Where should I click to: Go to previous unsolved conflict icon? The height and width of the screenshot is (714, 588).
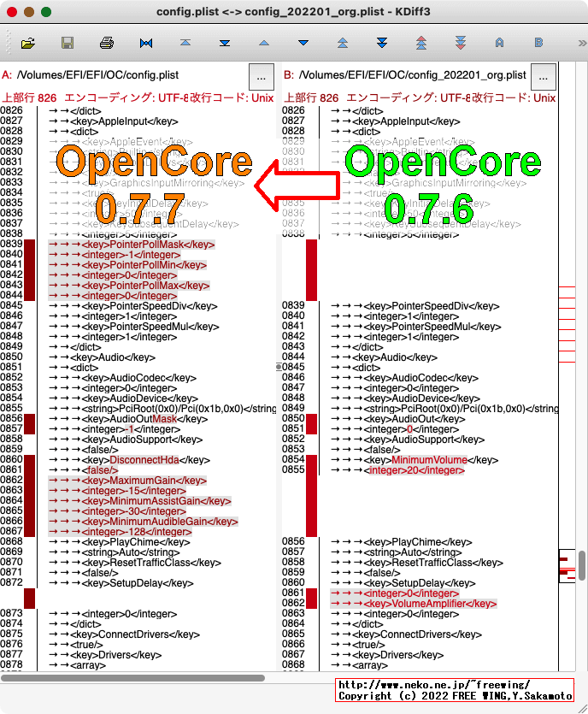tap(421, 43)
